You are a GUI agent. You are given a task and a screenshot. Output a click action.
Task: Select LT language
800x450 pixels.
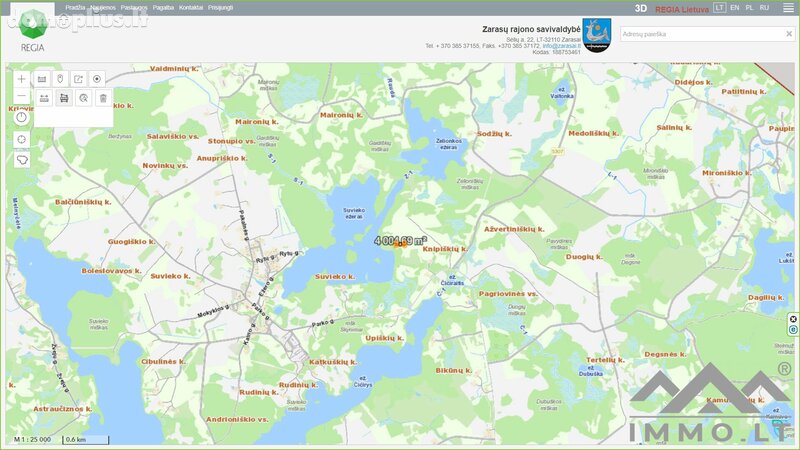[x=719, y=8]
